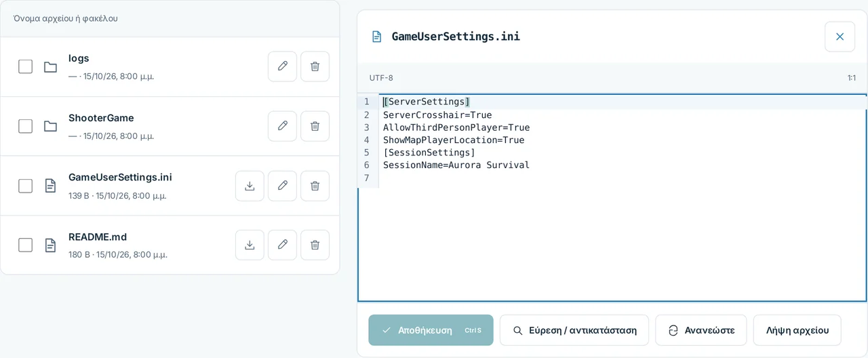Click the 180 B file size details

coord(118,254)
